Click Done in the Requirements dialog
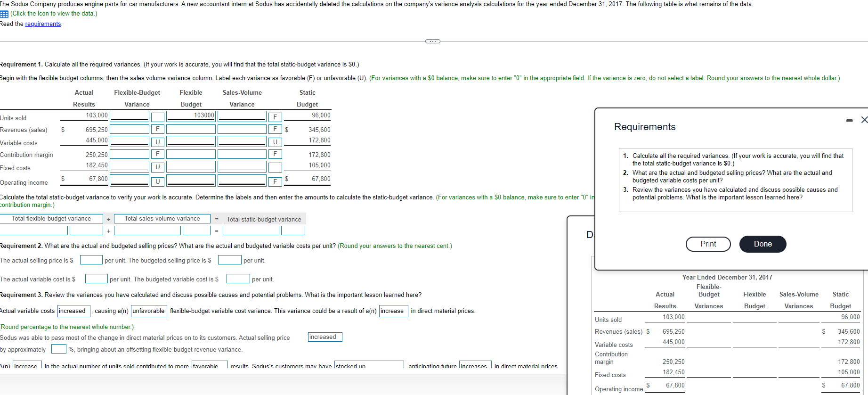This screenshot has width=868, height=395. (763, 244)
